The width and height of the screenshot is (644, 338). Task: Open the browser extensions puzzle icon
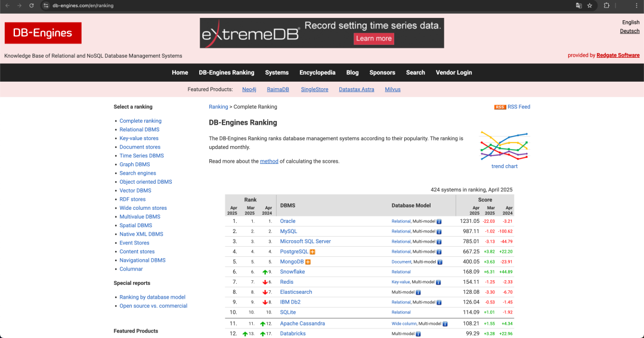606,6
